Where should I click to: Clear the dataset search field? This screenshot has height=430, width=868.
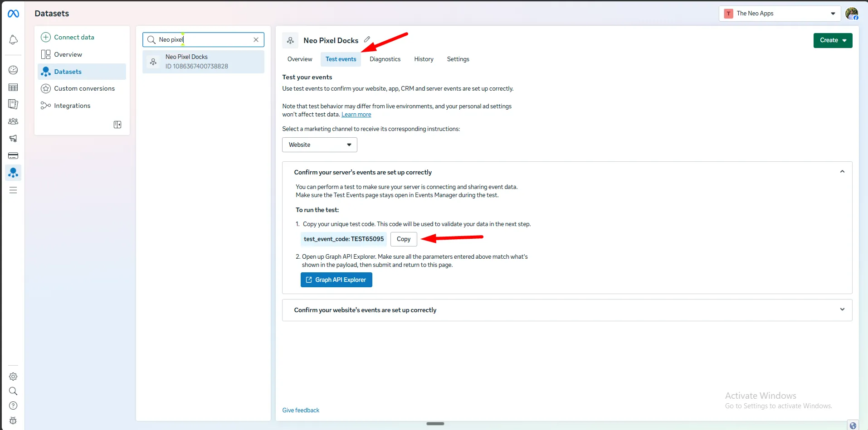(x=256, y=39)
